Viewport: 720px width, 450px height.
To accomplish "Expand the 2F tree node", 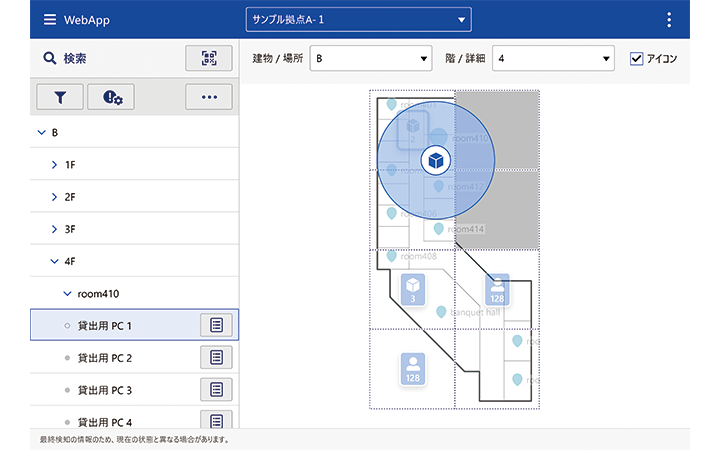I will (x=55, y=197).
